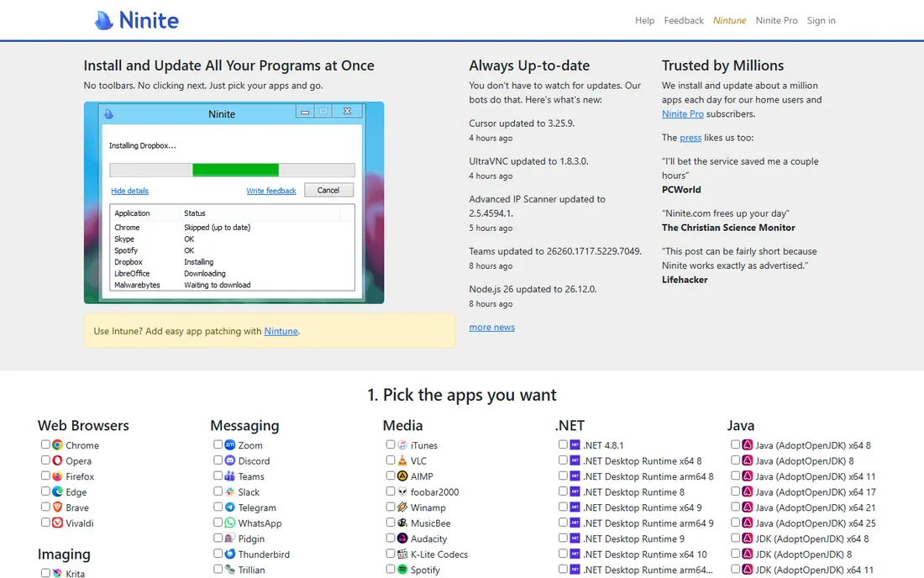Check the Chrome checkbox
Screen dimensions: 924x578
coord(45,444)
